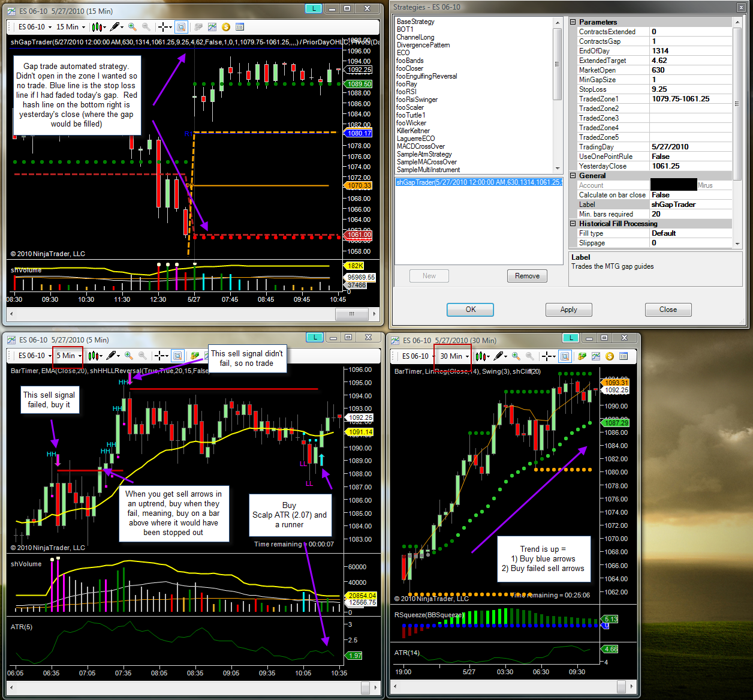Image resolution: width=753 pixels, height=700 pixels.
Task: Zoom in on the 15 Min chart
Action: (x=132, y=27)
